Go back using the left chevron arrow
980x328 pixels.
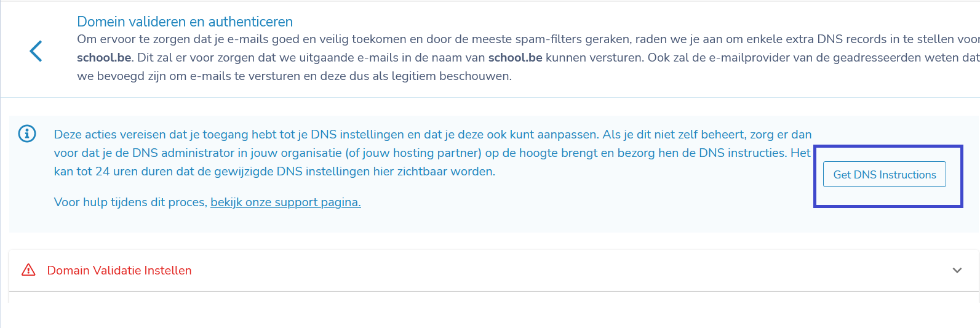[x=36, y=51]
